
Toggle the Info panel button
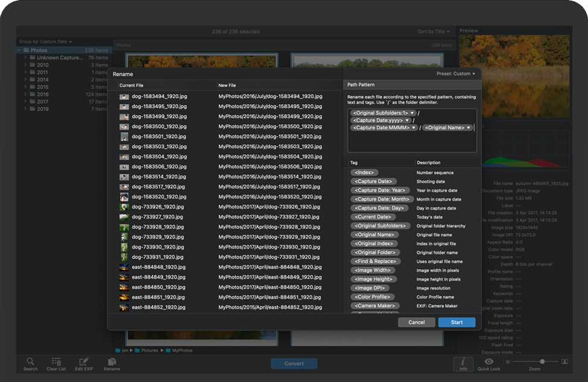pyautogui.click(x=463, y=362)
